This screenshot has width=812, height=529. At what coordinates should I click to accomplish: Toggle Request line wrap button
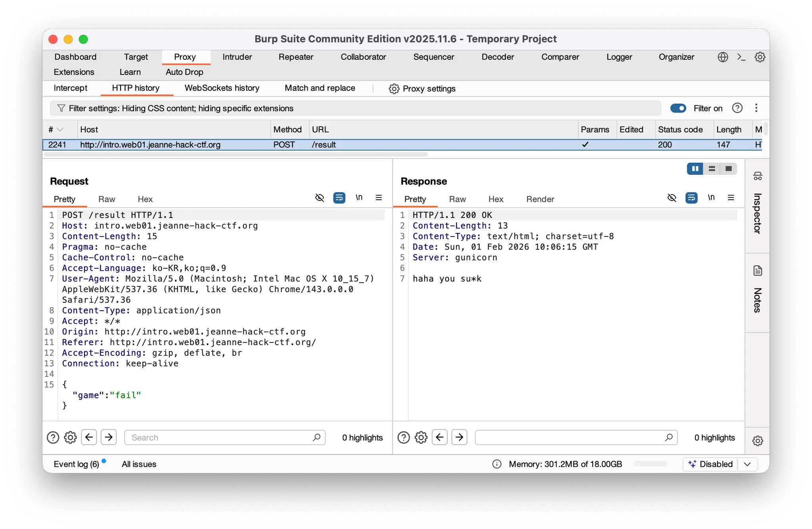[339, 198]
